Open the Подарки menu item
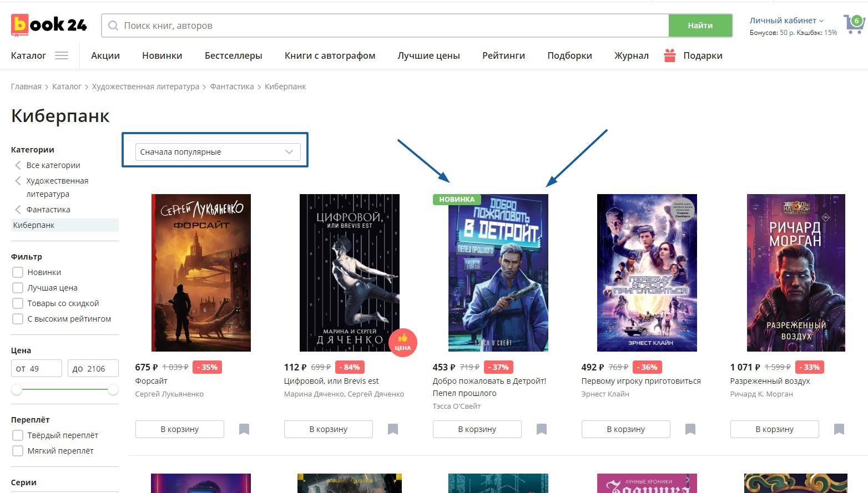The image size is (868, 493). (703, 55)
